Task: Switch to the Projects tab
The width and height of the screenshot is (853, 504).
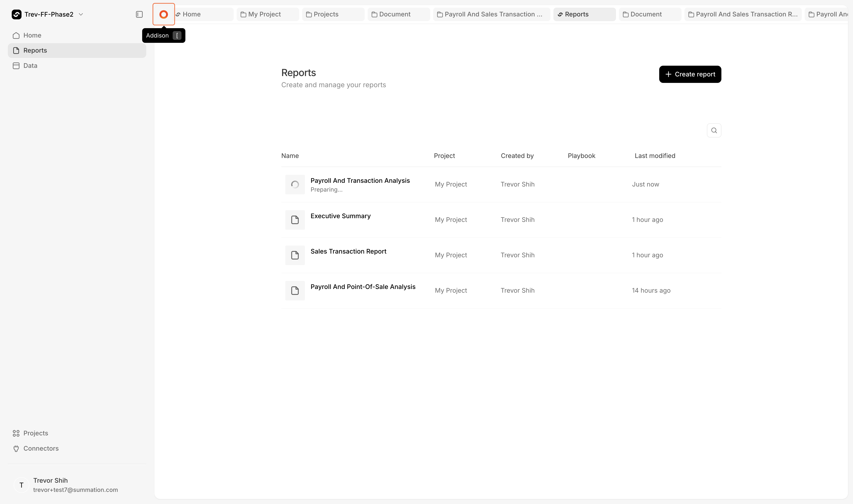Action: tap(333, 14)
